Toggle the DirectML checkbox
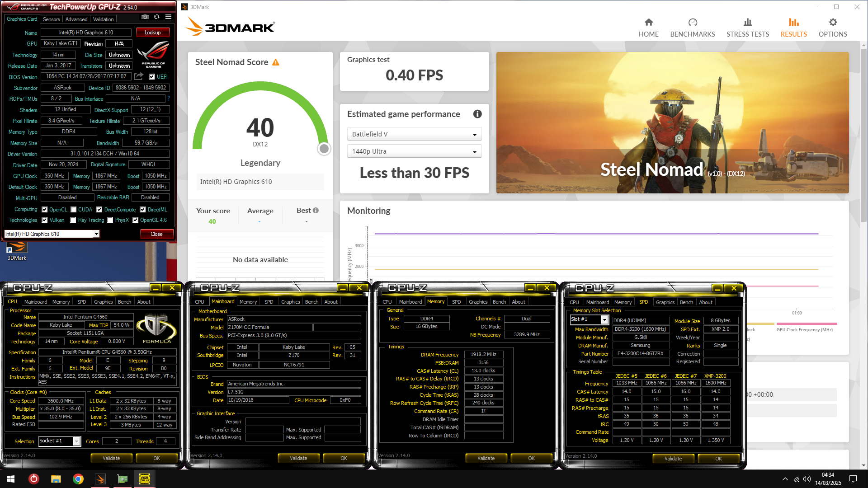This screenshot has height=488, width=868. click(x=143, y=210)
